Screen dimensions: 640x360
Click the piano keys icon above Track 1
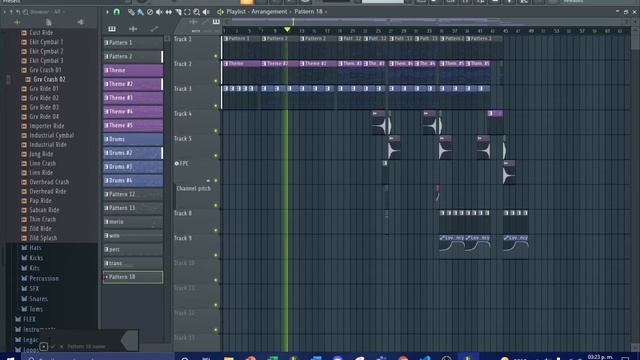pos(216,22)
